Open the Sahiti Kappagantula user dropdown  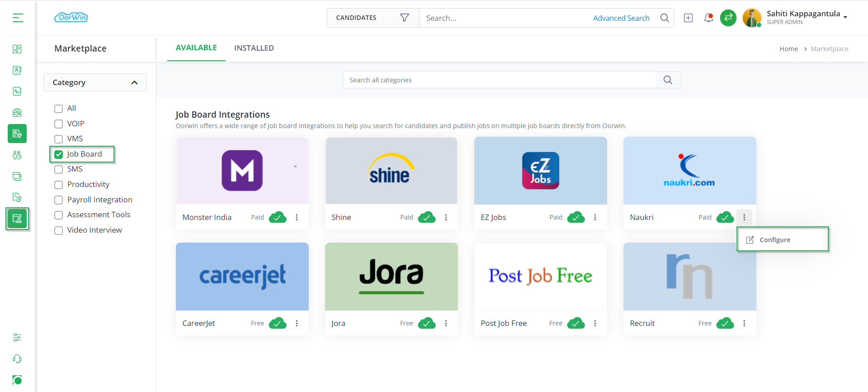807,17
